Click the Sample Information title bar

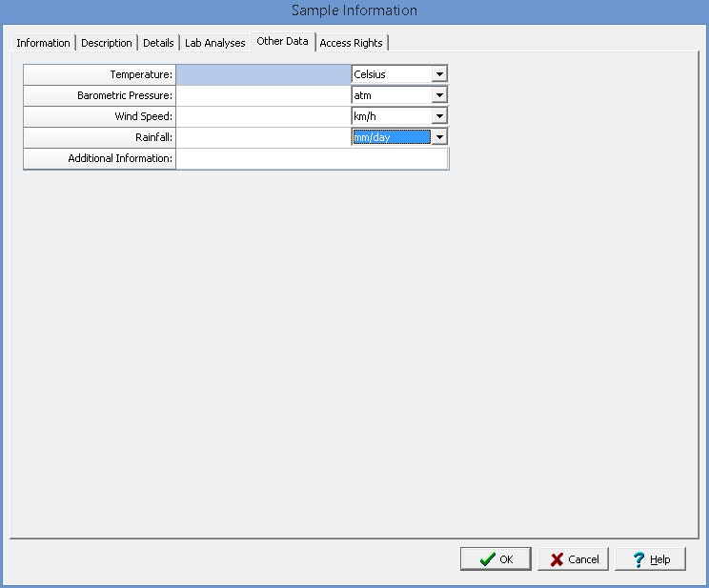coord(354,10)
